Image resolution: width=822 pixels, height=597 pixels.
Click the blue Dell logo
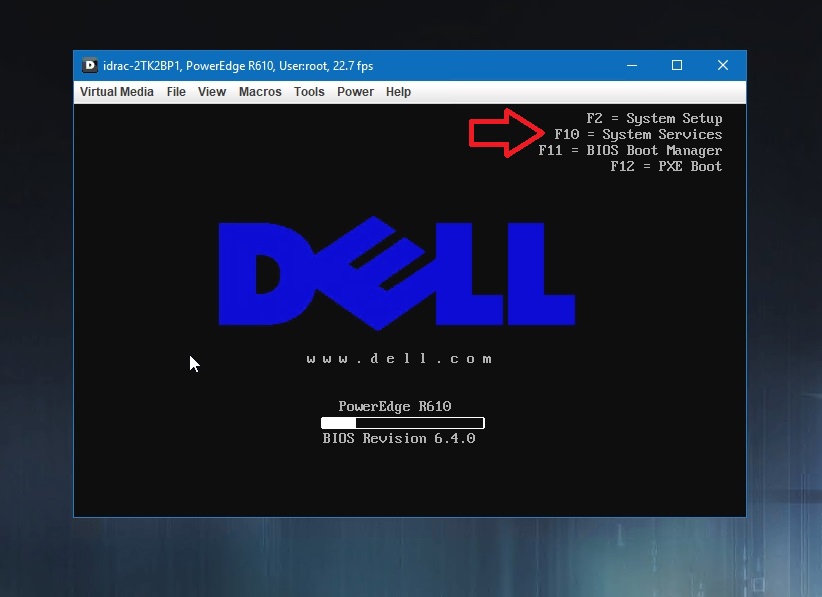tap(397, 273)
